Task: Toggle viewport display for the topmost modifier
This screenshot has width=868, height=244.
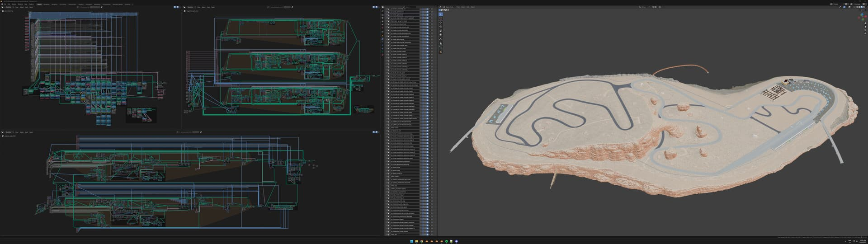Action: 428,9
